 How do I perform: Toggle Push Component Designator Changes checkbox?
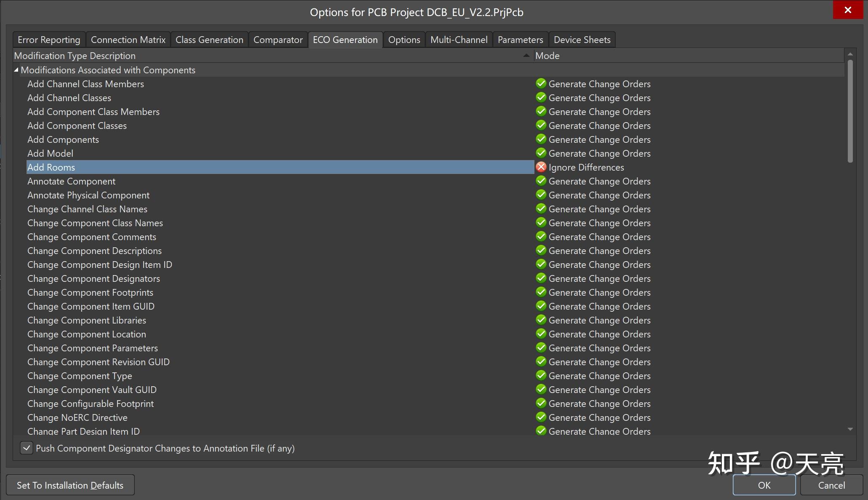27,448
